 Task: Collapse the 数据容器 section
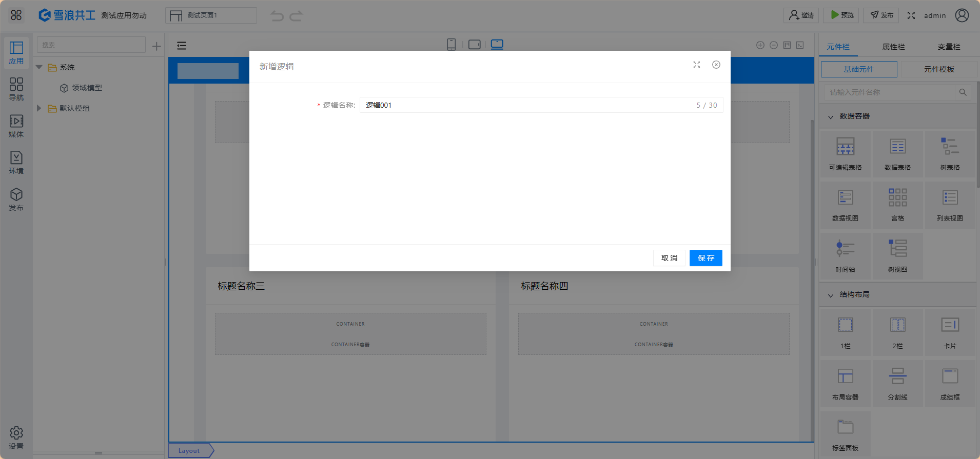[x=831, y=116]
